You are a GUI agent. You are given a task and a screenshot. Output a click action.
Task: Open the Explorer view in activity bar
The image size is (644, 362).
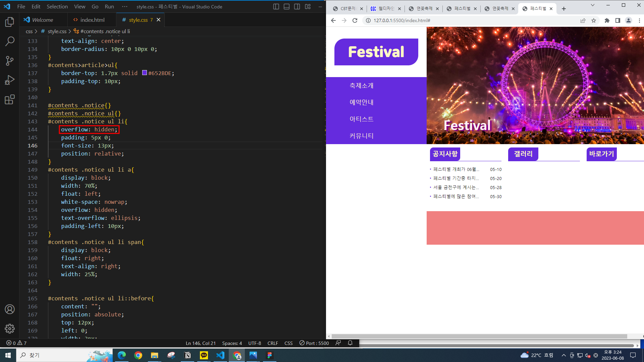point(10,22)
